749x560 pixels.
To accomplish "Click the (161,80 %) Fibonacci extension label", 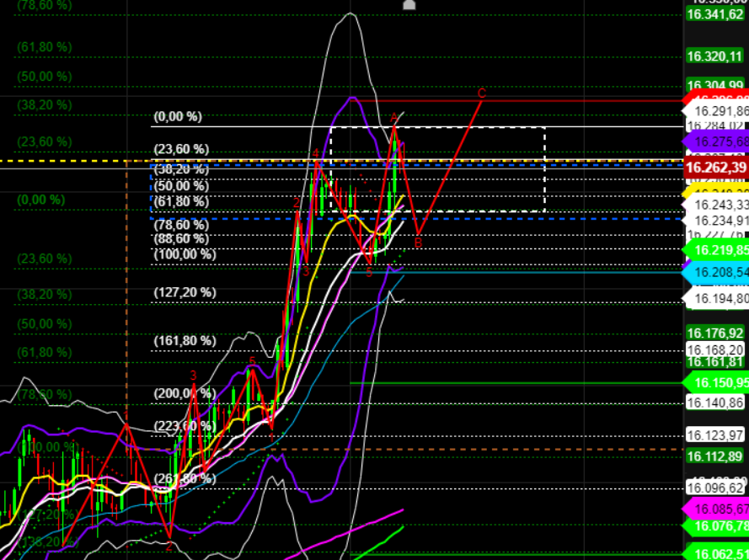I will tap(186, 340).
